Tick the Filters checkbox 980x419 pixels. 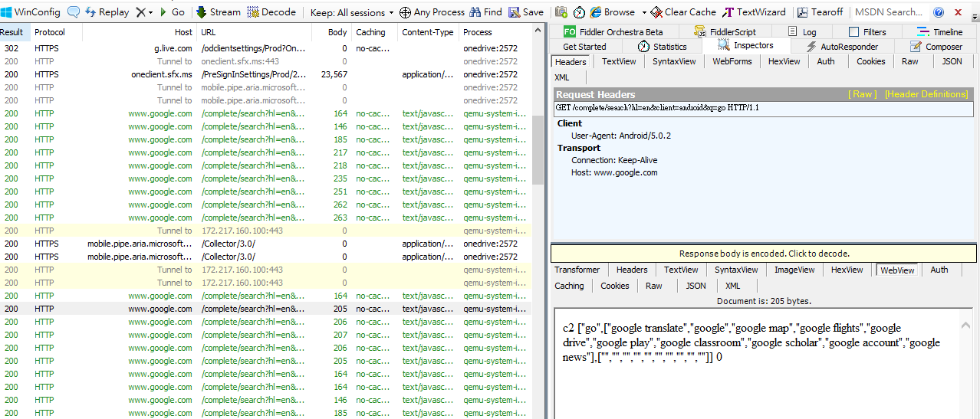[x=853, y=32]
